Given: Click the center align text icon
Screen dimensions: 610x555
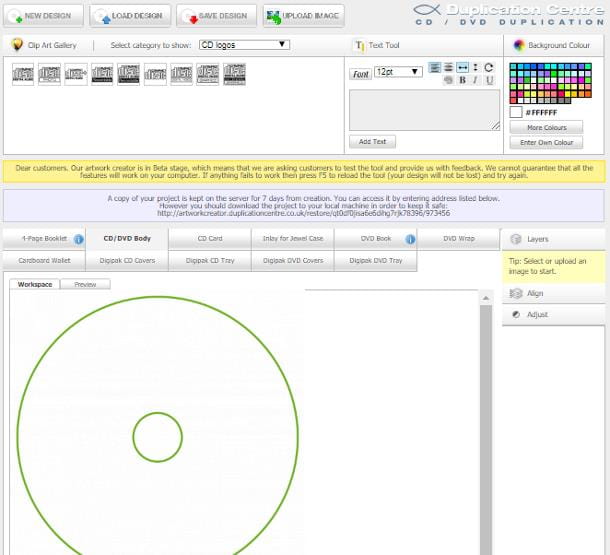Looking at the screenshot, I should pyautogui.click(x=448, y=67).
